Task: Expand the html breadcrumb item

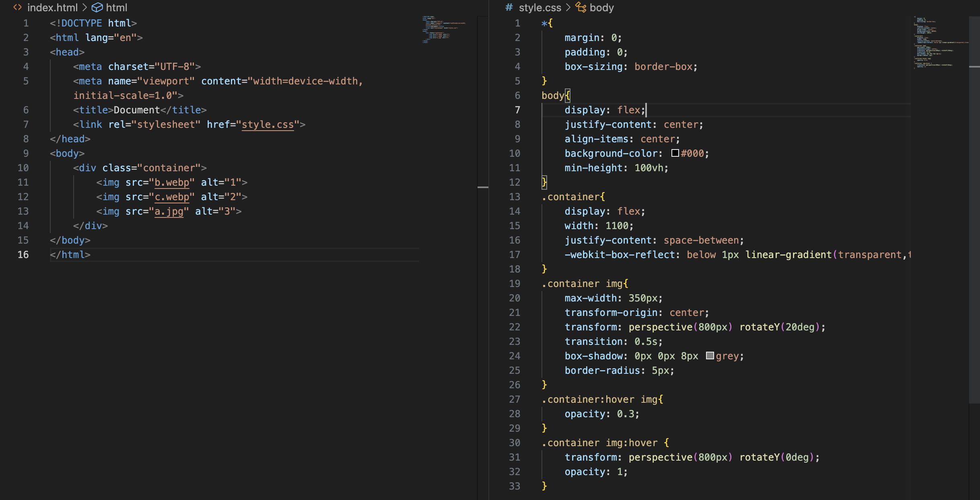Action: (117, 8)
